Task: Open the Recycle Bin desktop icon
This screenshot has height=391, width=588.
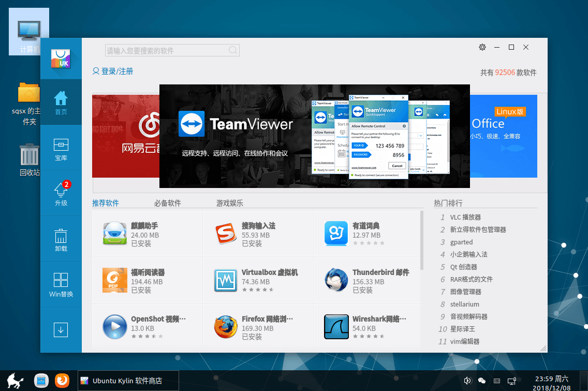Action: 30,160
